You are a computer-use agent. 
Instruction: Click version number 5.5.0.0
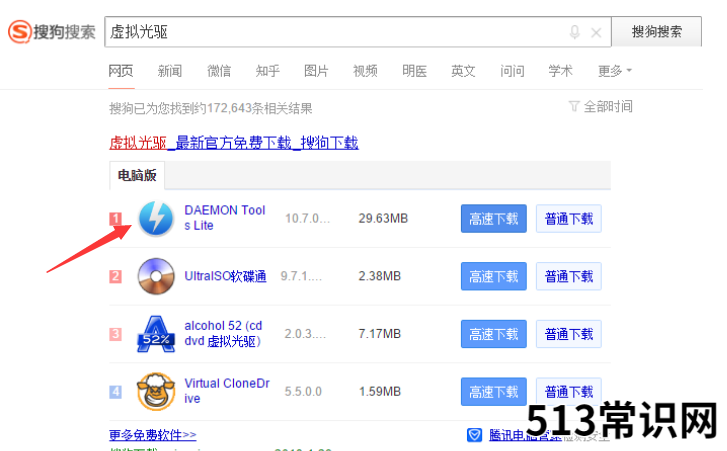(x=303, y=392)
